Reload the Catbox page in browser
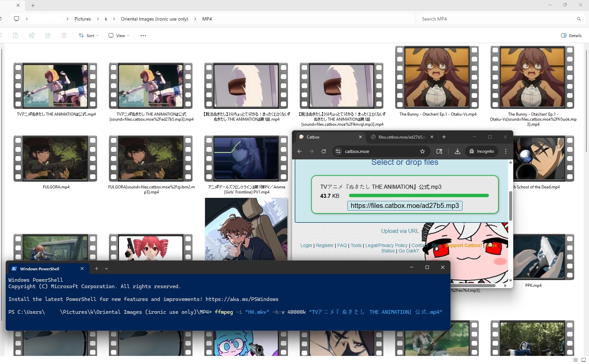Viewport: 589px width, 364px height. (324, 151)
